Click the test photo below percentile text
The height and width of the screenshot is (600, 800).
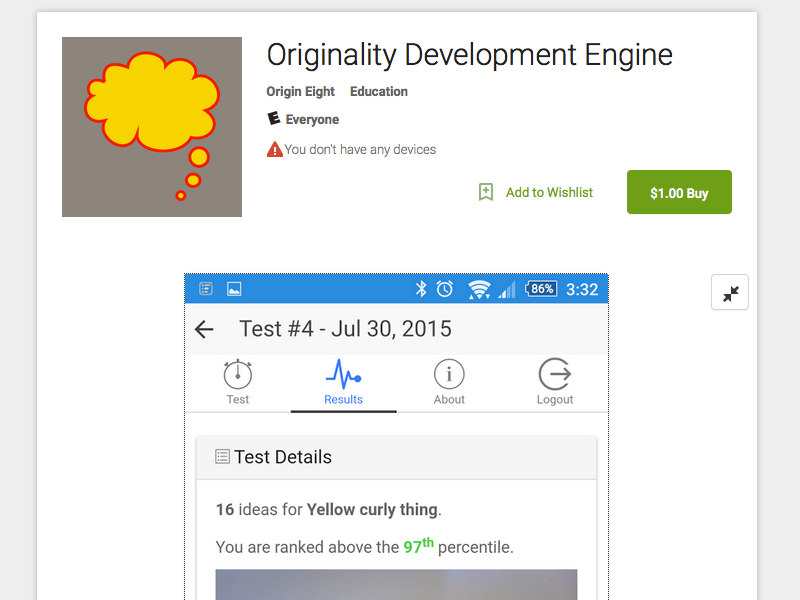(396, 585)
